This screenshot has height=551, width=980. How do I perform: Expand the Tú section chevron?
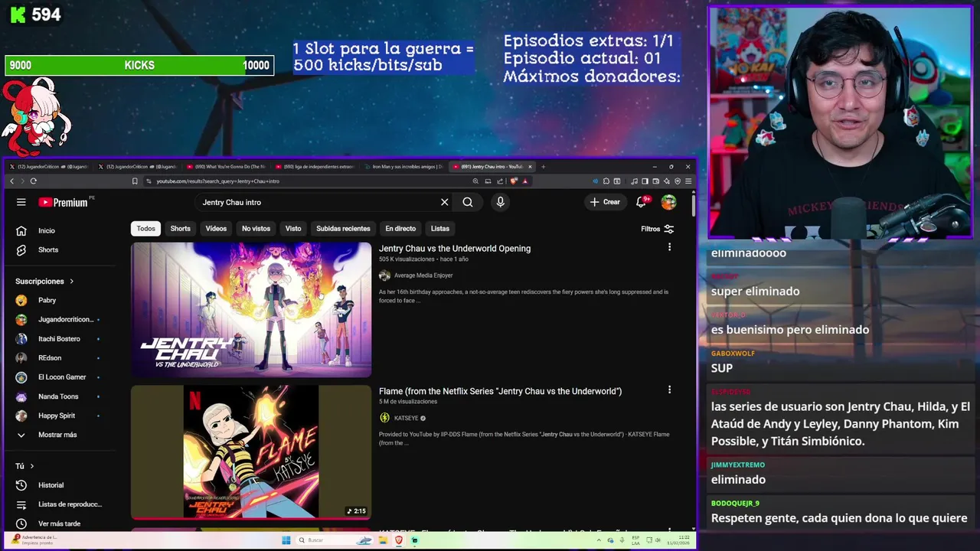point(31,466)
